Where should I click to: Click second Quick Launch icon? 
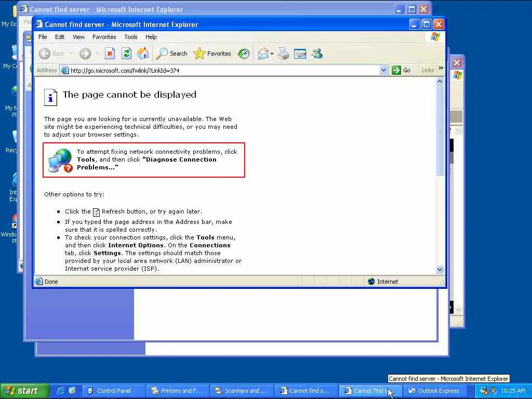(x=72, y=391)
